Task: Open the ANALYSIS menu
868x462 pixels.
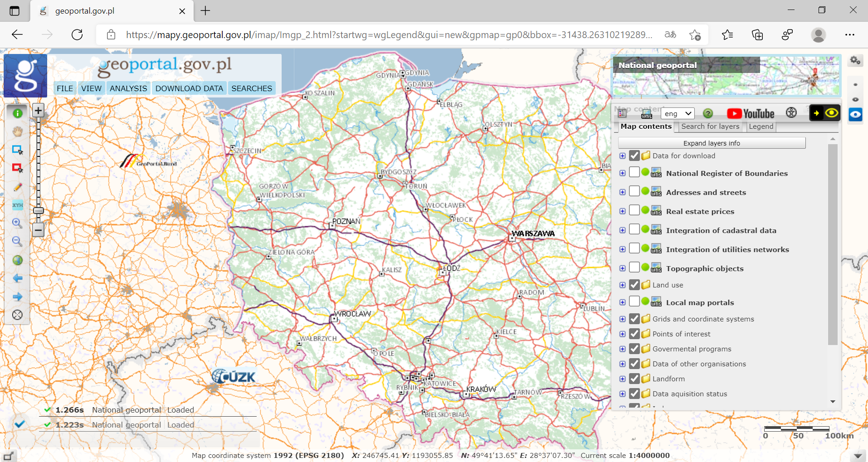Action: [128, 88]
